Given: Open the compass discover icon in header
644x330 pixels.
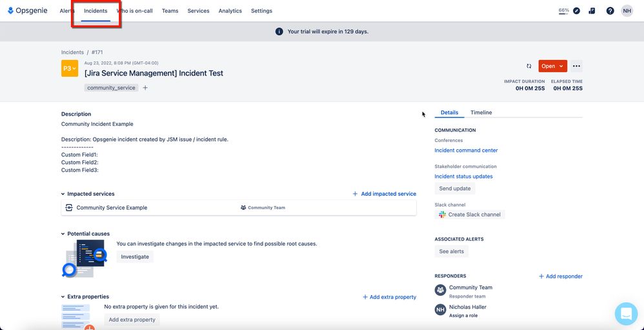Looking at the screenshot, I should point(577,11).
